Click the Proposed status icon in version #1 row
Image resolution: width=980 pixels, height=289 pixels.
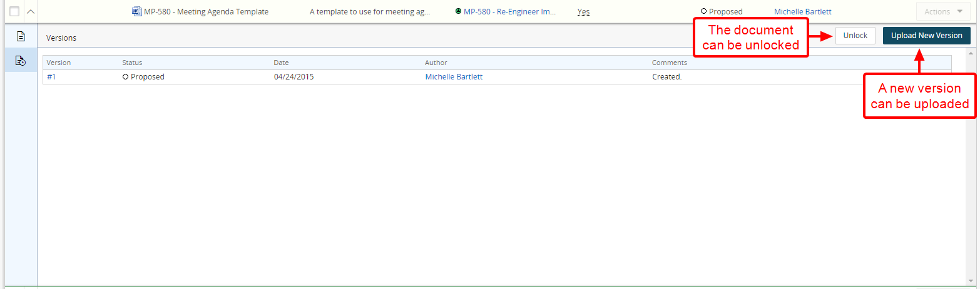pyautogui.click(x=125, y=77)
